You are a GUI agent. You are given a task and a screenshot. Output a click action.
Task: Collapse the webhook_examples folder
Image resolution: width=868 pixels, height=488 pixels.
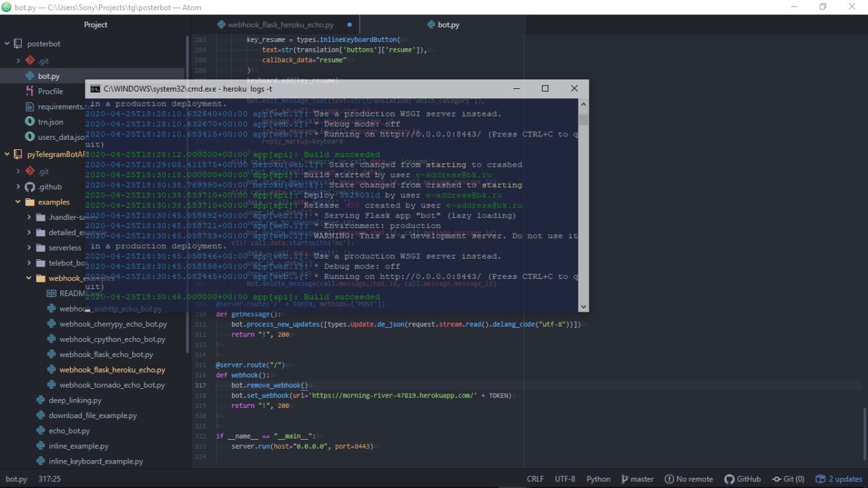tap(30, 278)
